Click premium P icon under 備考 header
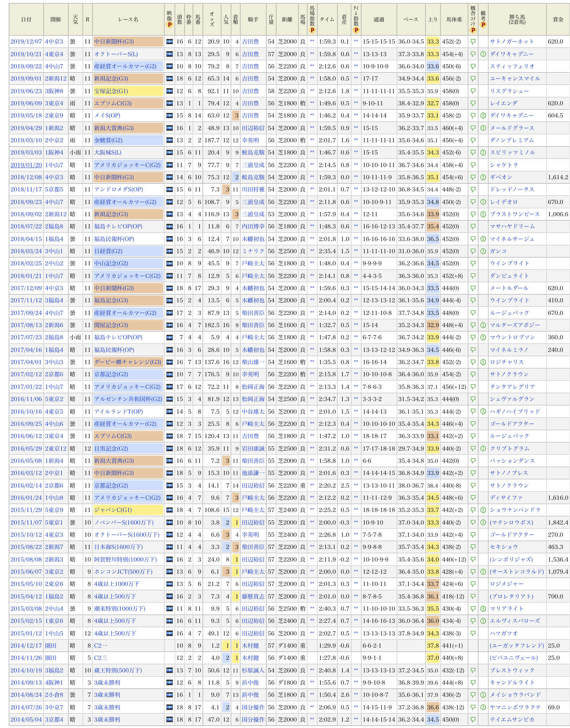The width and height of the screenshot is (570, 728). coord(483,25)
